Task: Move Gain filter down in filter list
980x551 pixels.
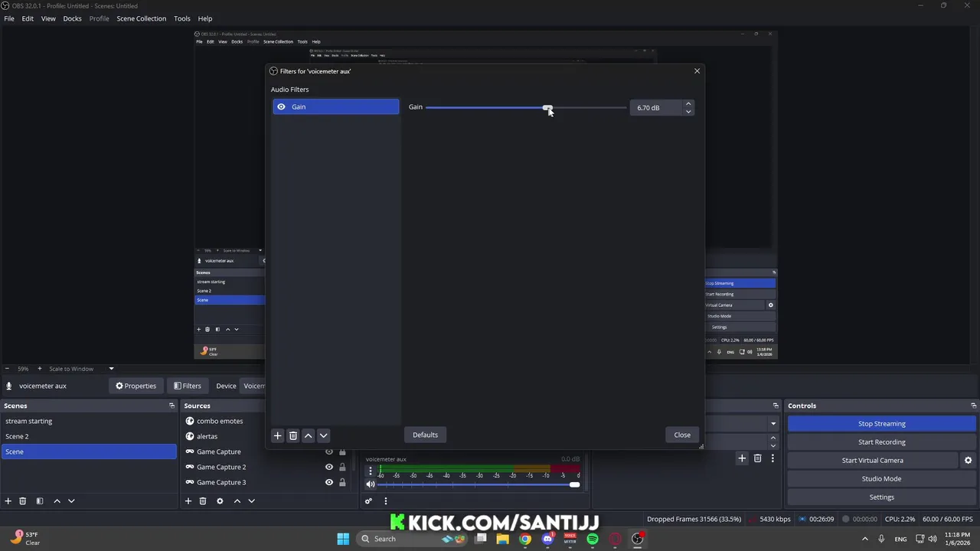Action: coord(324,435)
